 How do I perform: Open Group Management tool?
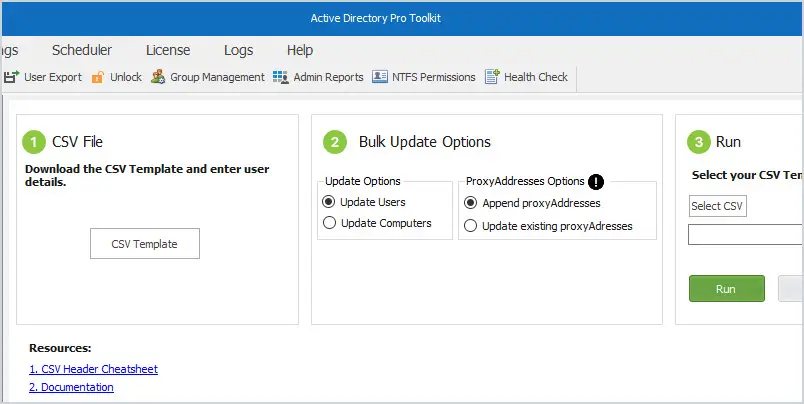[208, 77]
